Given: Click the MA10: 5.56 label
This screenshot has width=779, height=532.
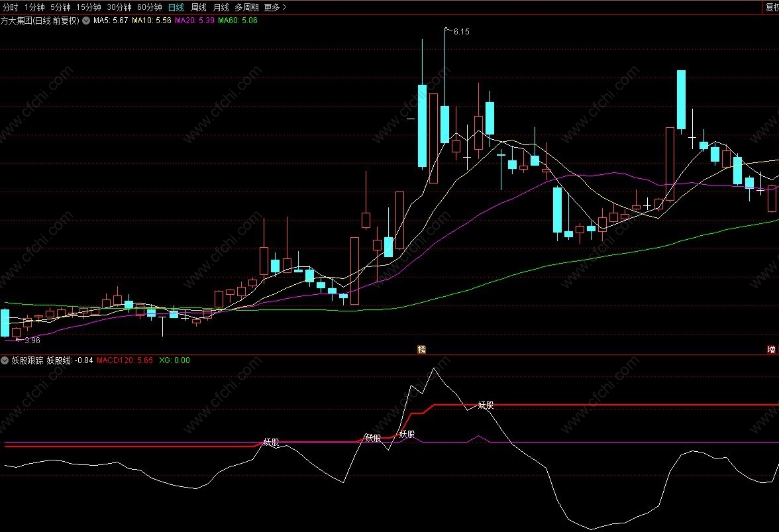Looking at the screenshot, I should 152,21.
